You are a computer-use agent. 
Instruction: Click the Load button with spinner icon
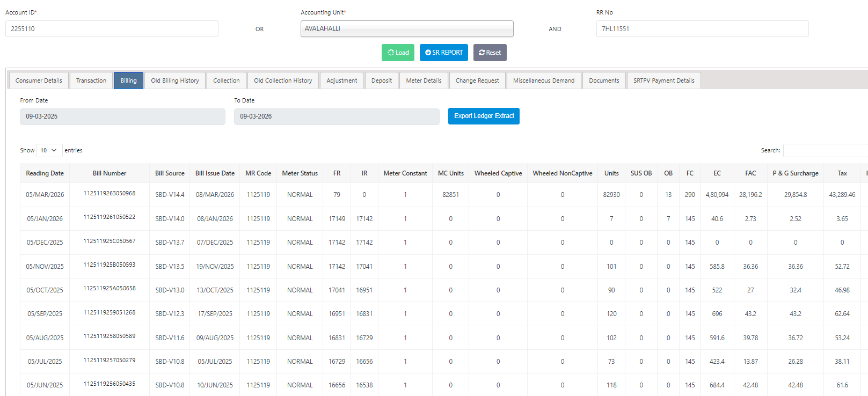(398, 53)
